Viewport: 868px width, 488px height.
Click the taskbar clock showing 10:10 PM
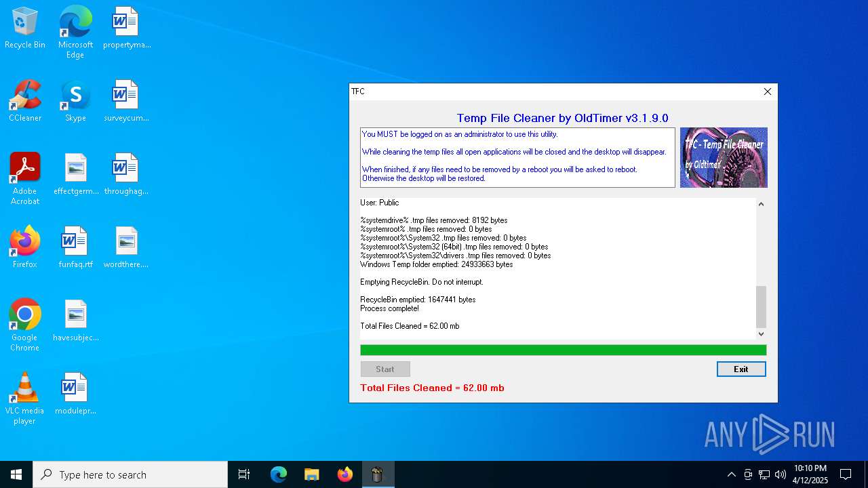pos(810,474)
